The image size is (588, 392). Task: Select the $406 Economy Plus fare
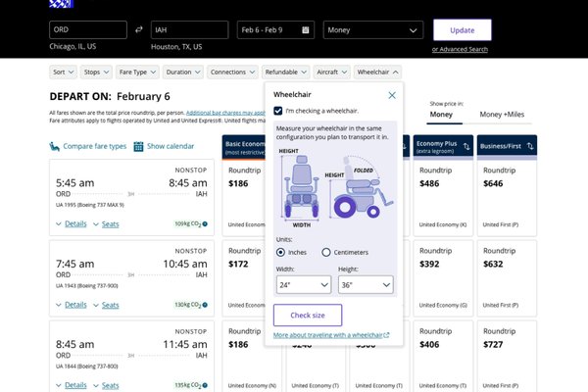(x=443, y=357)
